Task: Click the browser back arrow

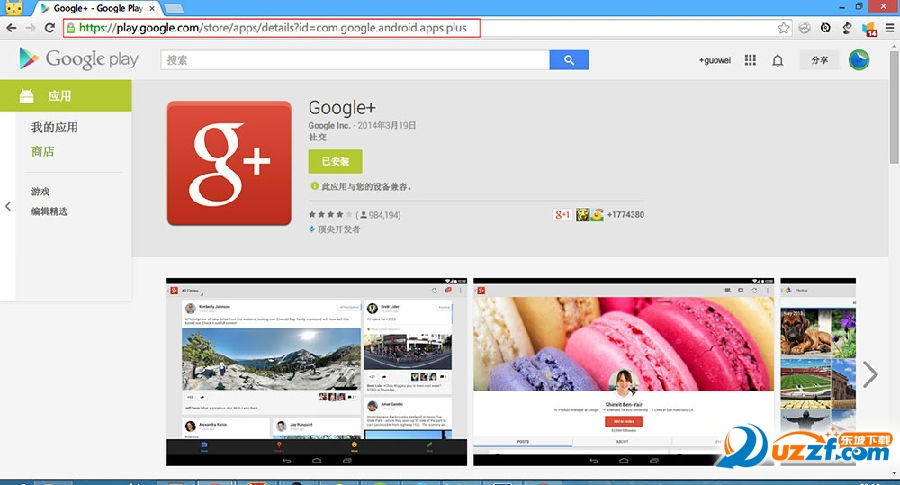Action: click(x=11, y=28)
